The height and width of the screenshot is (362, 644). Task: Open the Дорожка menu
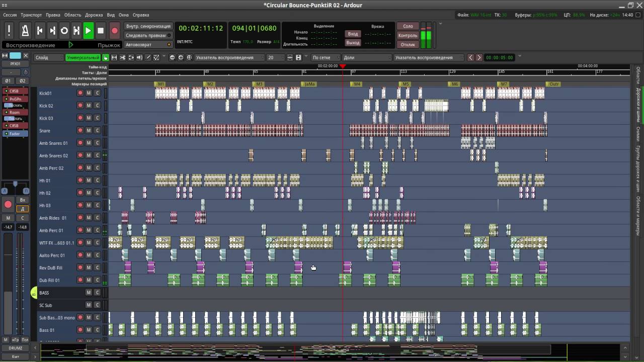[94, 15]
